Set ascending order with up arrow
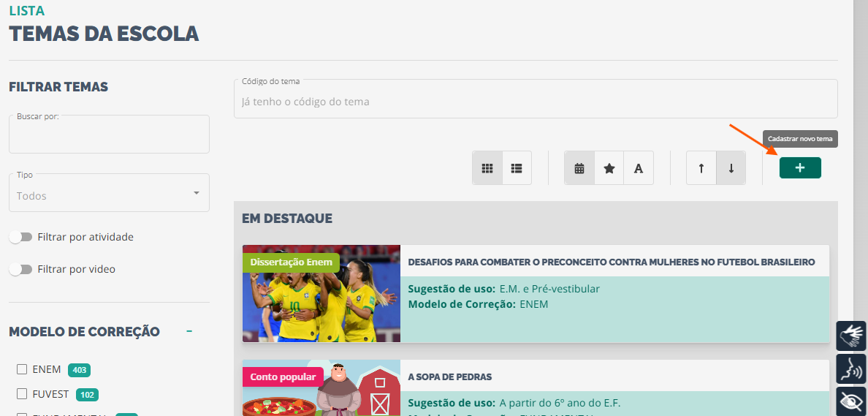 pyautogui.click(x=701, y=168)
